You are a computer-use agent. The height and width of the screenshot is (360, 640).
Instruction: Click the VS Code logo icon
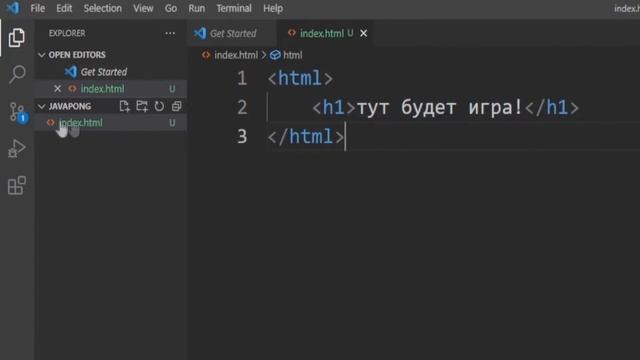point(13,8)
